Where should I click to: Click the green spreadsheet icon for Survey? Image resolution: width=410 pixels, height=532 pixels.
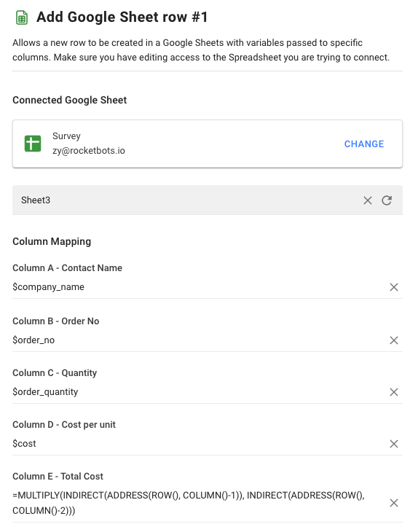33,144
